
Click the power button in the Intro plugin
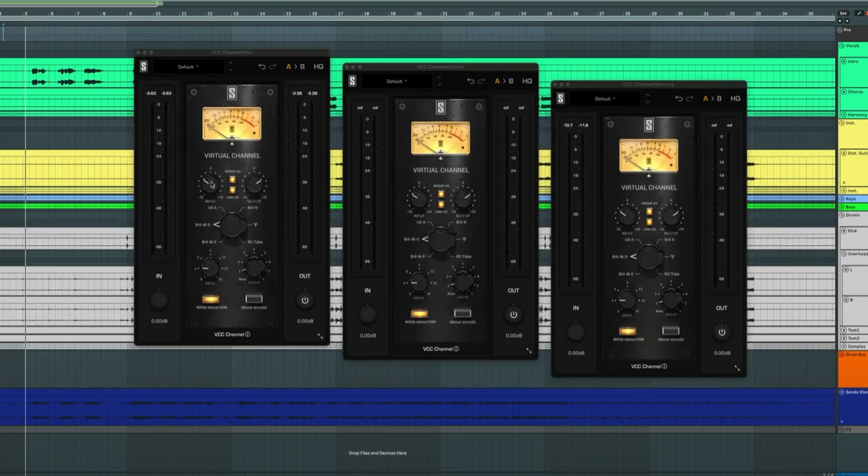[305, 300]
